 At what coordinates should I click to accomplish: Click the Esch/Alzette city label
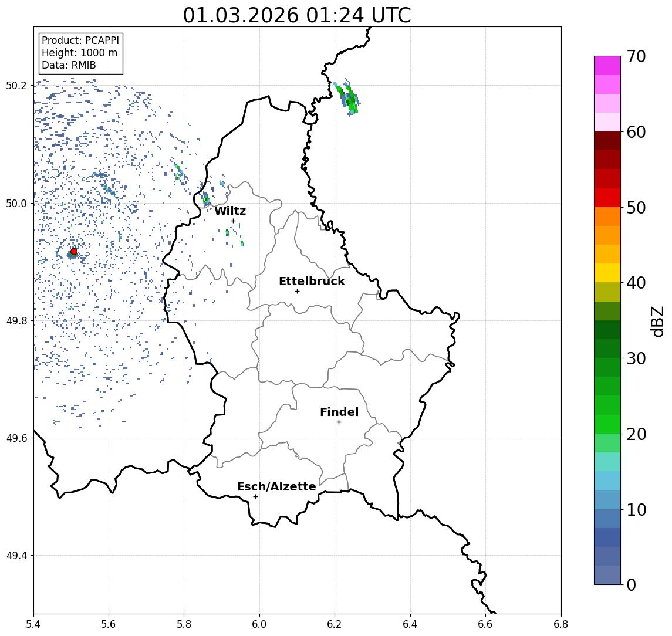point(276,486)
